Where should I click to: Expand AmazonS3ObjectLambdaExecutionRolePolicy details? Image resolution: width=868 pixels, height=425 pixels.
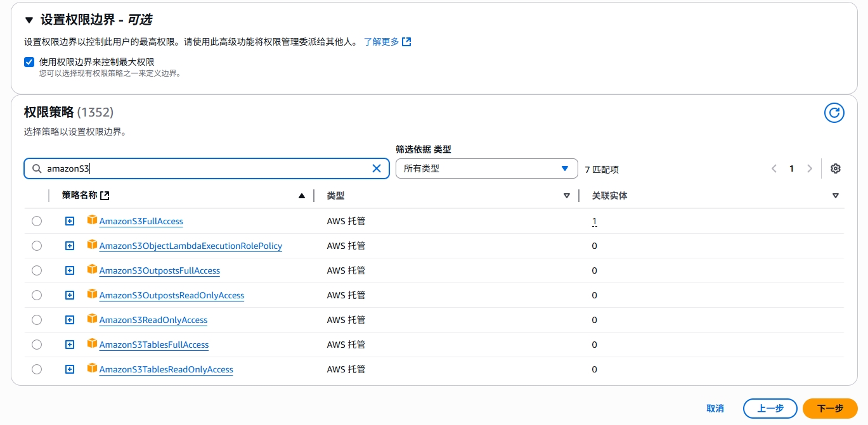pos(70,246)
